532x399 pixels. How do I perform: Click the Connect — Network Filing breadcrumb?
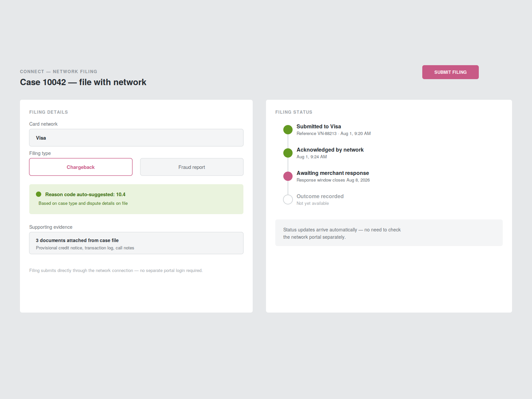59,71
